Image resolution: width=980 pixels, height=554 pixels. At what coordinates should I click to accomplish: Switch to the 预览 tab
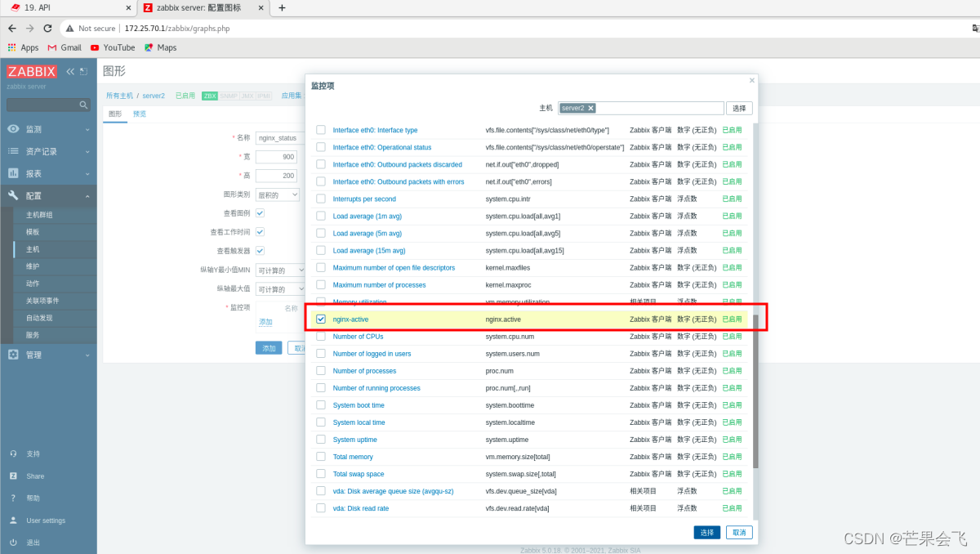point(140,114)
